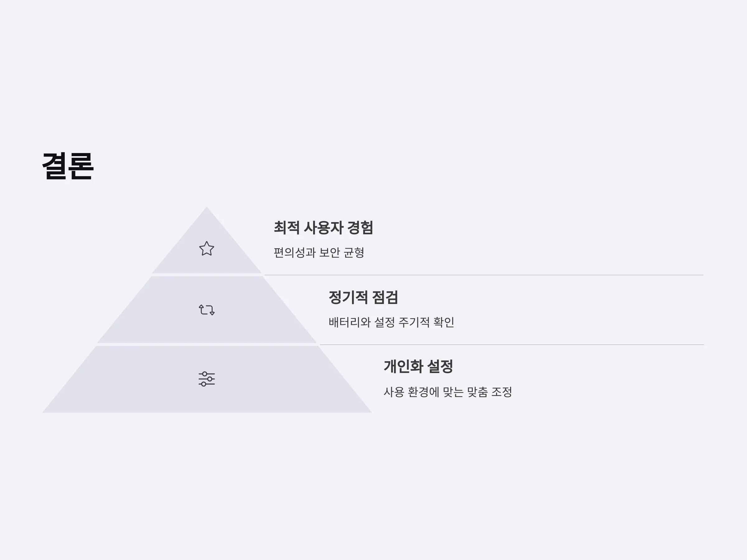Image resolution: width=747 pixels, height=560 pixels.
Task: Select the heading 개인화 설정
Action: pyautogui.click(x=418, y=366)
